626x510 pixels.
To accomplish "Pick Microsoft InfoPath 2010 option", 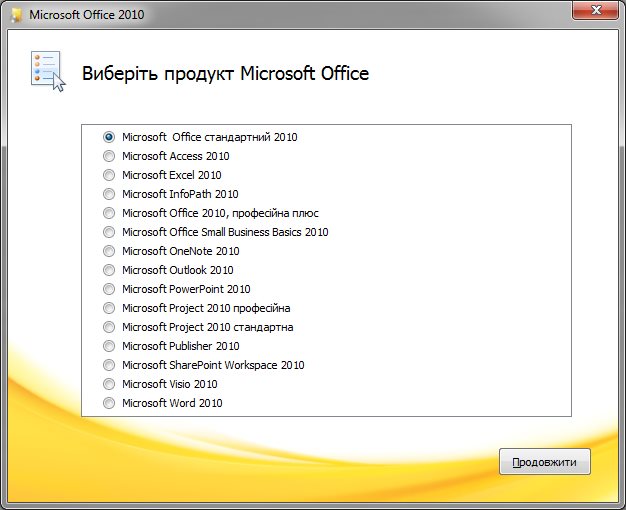I will (x=109, y=194).
